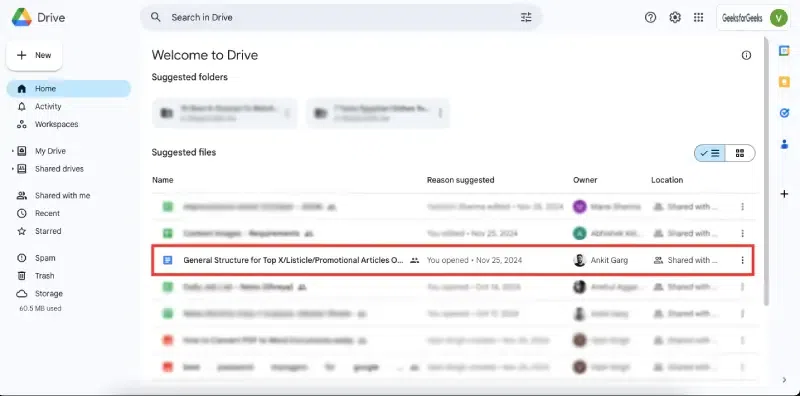800x396 pixels.
Task: Click the New button
Action: pyautogui.click(x=34, y=55)
